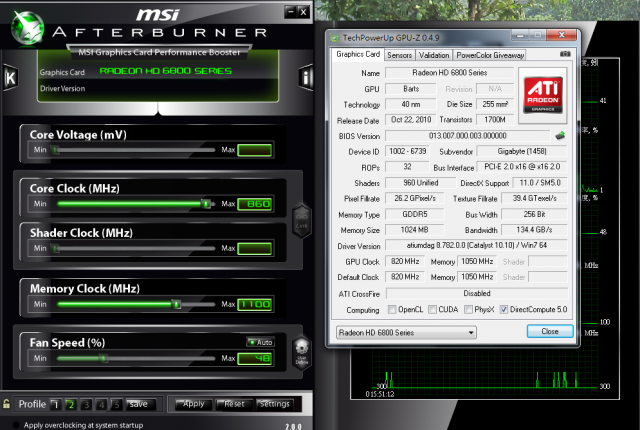Click the Memory Clock value field 1100
640x430 pixels.
pyautogui.click(x=255, y=304)
